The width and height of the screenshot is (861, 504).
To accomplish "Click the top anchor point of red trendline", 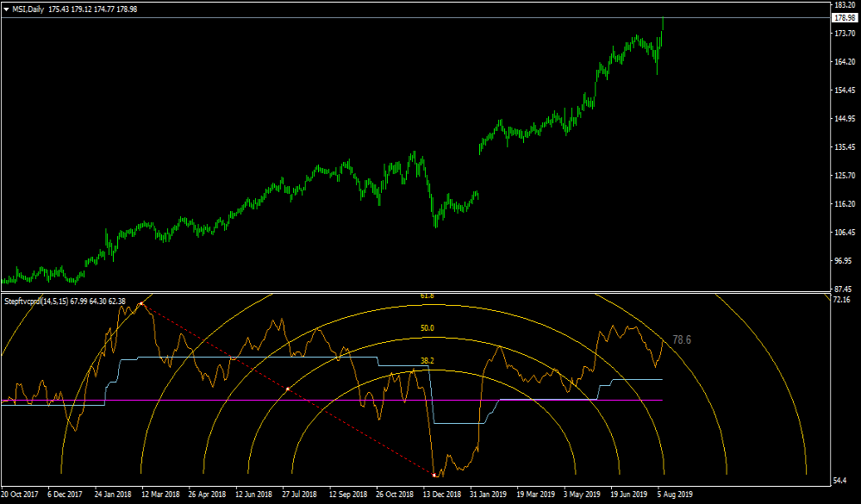I will coord(140,304).
